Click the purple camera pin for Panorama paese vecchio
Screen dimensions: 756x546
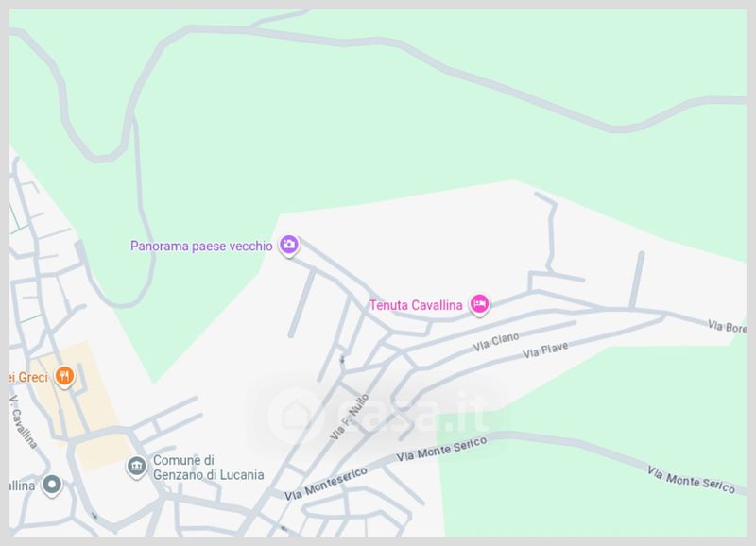pyautogui.click(x=289, y=245)
